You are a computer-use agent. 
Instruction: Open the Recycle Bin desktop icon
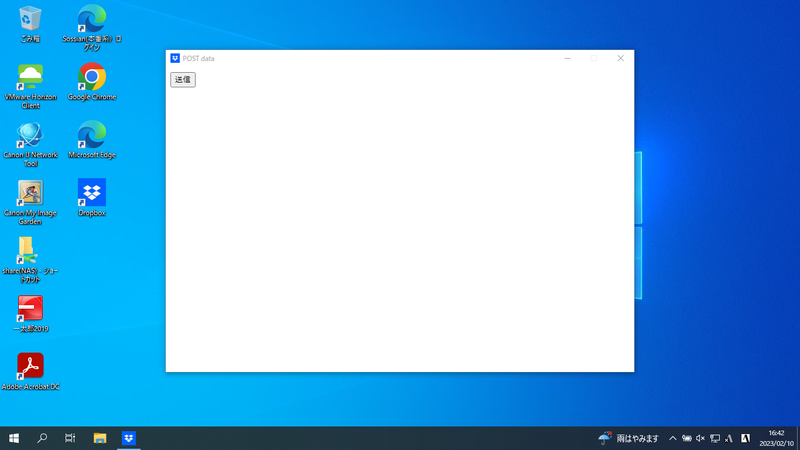[30, 20]
